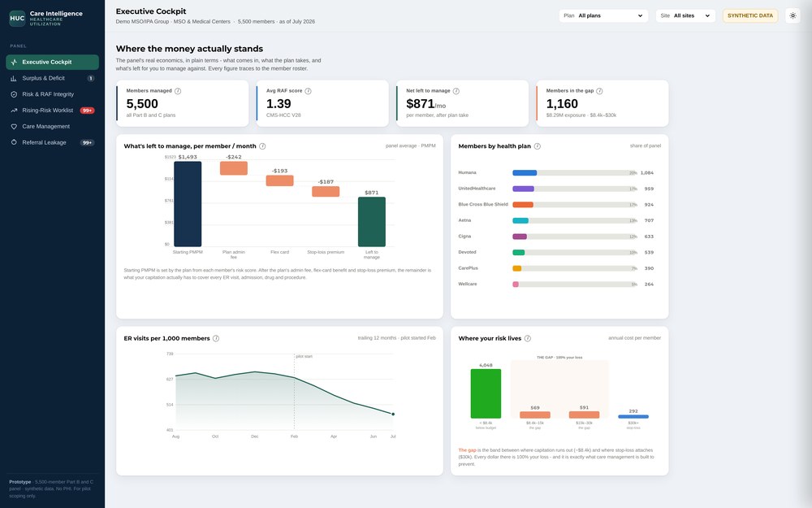Click the 'annual cost per member' label
Image resolution: width=812 pixels, height=508 pixels.
pyautogui.click(x=634, y=338)
